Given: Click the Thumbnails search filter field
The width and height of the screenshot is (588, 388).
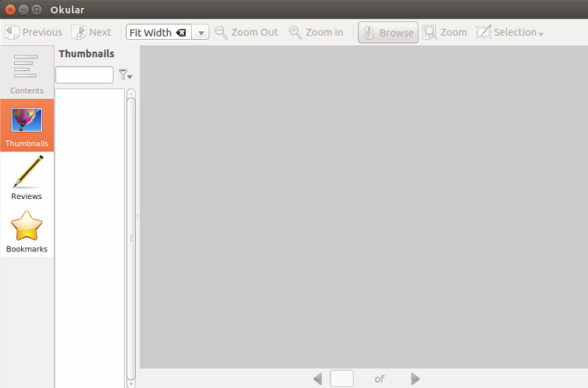Looking at the screenshot, I should (84, 75).
